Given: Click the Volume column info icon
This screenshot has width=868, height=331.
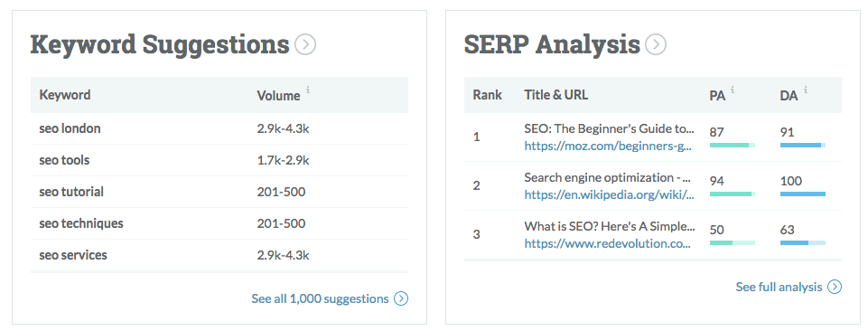Looking at the screenshot, I should pyautogui.click(x=308, y=90).
